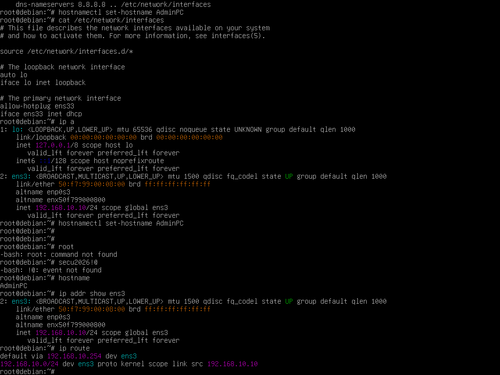Viewport: 500px width, 375px height.
Task: Click the 'cat /etc/network/interfaces' command
Action: [x=111, y=20]
